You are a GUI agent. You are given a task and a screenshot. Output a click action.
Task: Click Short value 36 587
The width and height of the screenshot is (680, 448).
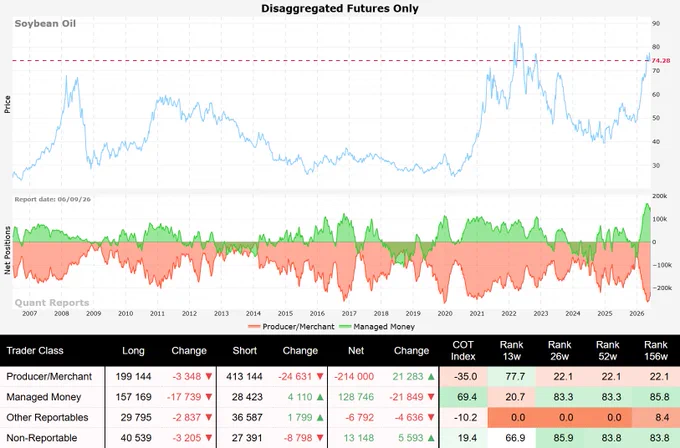[x=247, y=417]
